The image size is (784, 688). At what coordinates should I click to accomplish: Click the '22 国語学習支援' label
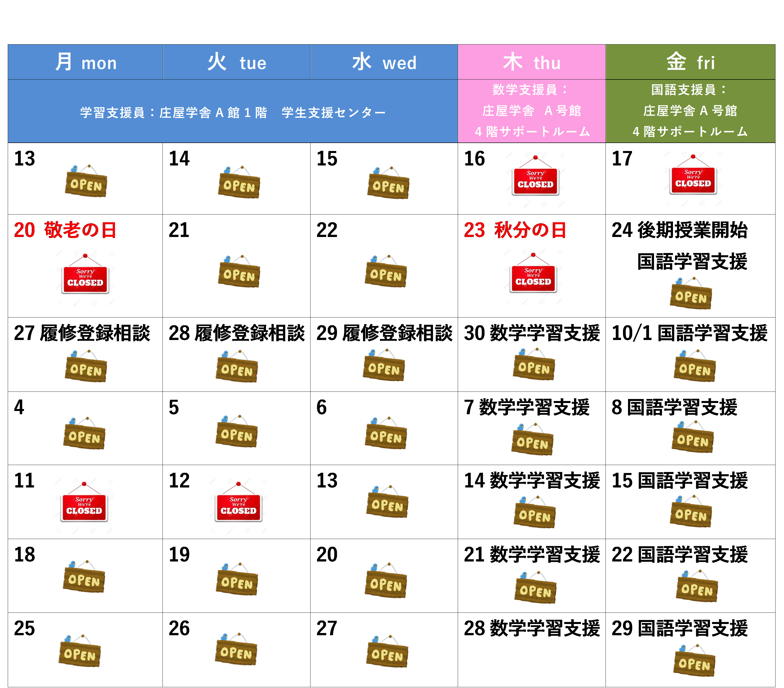680,554
